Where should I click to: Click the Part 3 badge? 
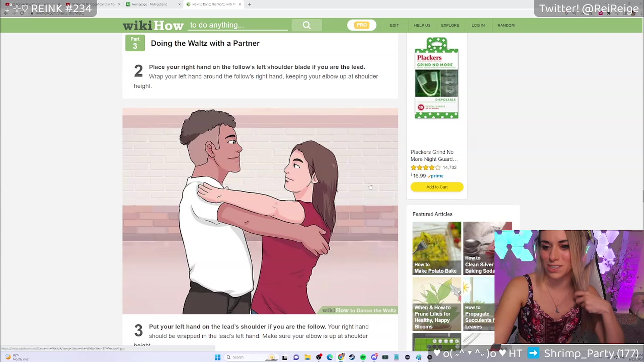(135, 43)
